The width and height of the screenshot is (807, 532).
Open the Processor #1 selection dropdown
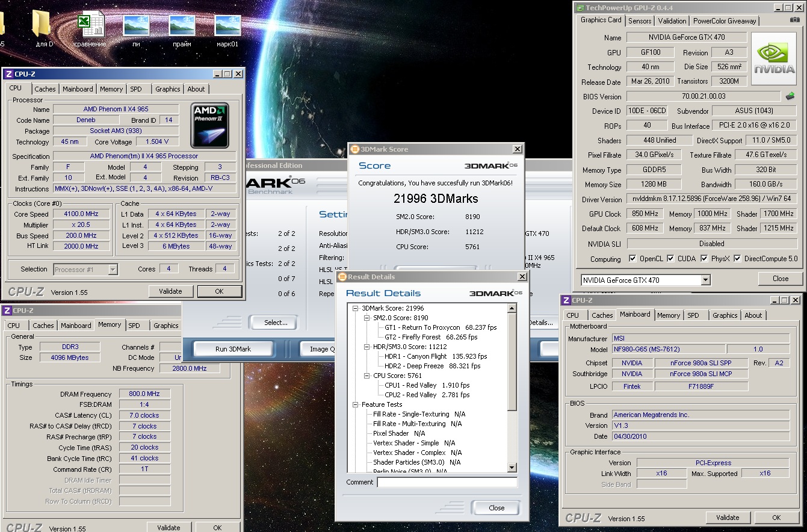113,270
